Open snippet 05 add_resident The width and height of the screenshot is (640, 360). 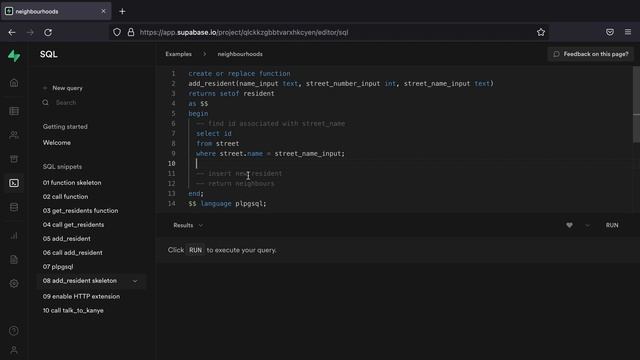67,239
